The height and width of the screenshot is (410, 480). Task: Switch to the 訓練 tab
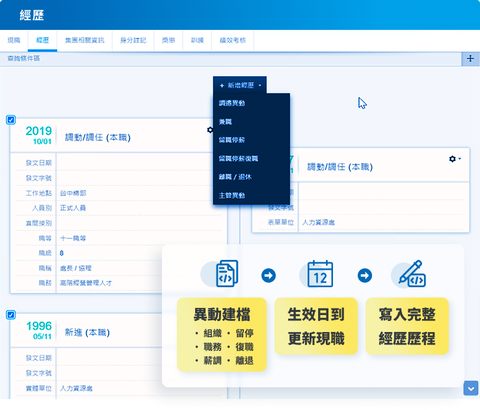click(x=197, y=40)
